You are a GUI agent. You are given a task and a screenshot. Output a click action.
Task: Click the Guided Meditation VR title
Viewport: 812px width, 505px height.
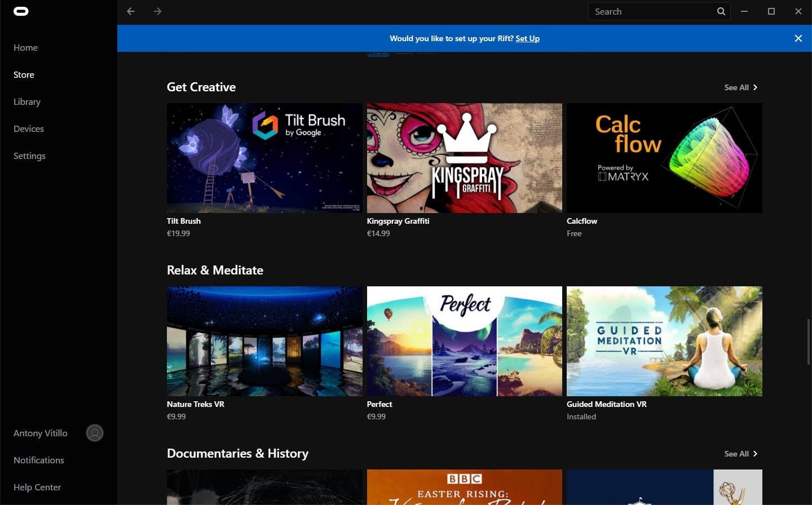click(x=607, y=404)
